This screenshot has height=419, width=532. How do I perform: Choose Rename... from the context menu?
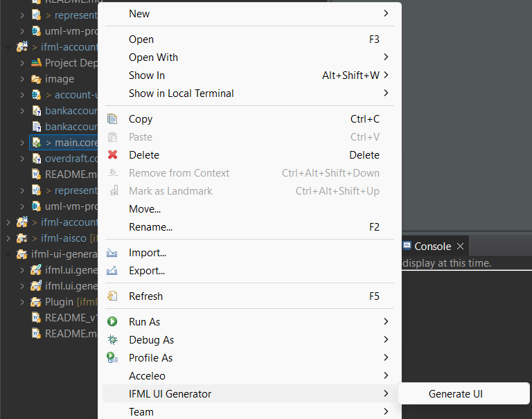249,227
